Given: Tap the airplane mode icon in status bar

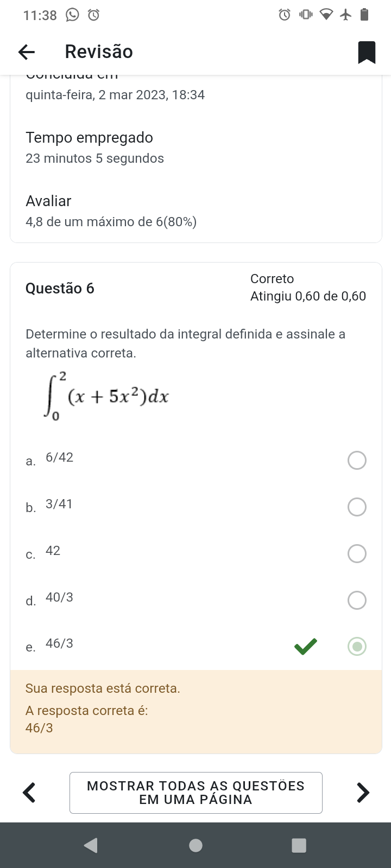Looking at the screenshot, I should pyautogui.click(x=346, y=15).
